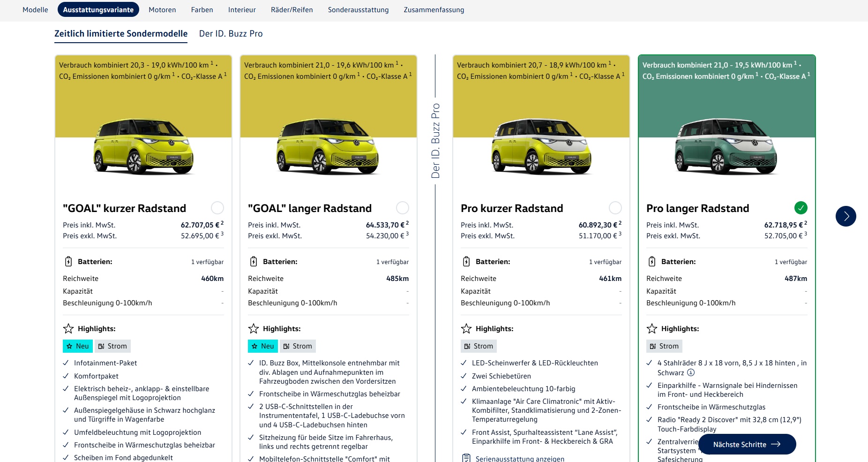Click battery icon in GOAL langer Radstand card
Viewport: 868px width, 462px height.
tap(254, 262)
